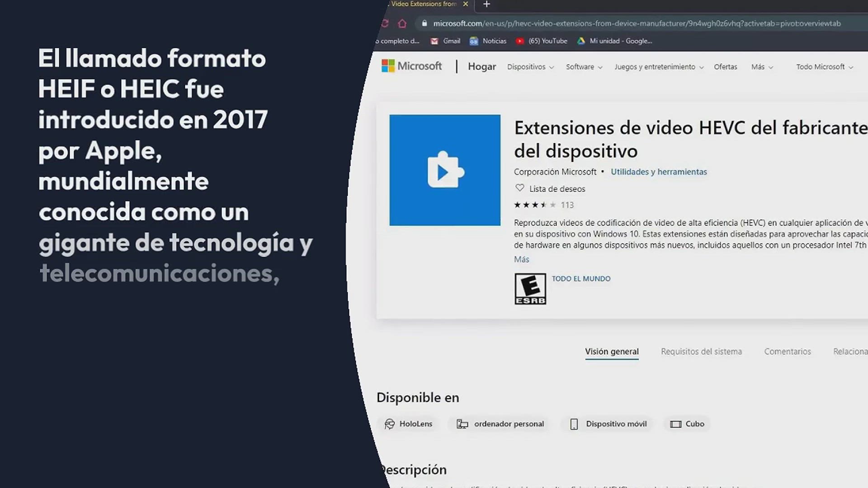Image resolution: width=868 pixels, height=488 pixels.
Task: Click the Microsoft logo
Action: 411,66
